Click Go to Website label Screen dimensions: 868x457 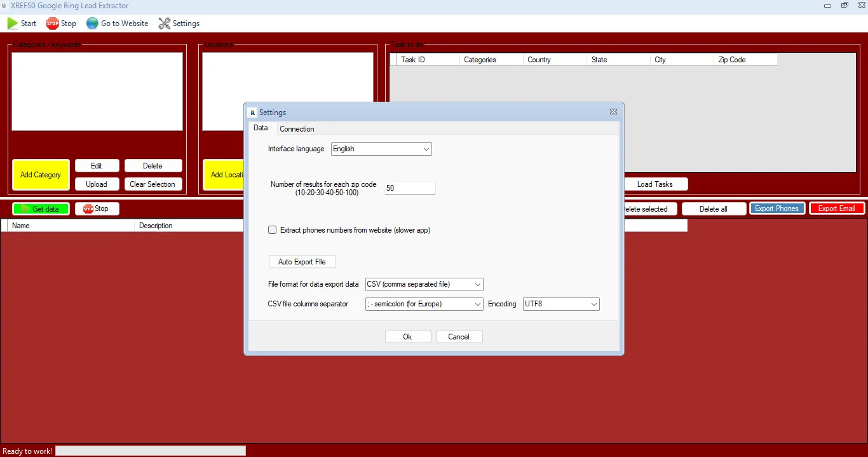125,24
